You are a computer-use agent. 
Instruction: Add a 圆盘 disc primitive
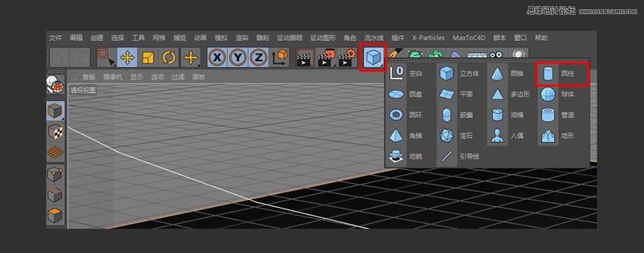tap(406, 95)
